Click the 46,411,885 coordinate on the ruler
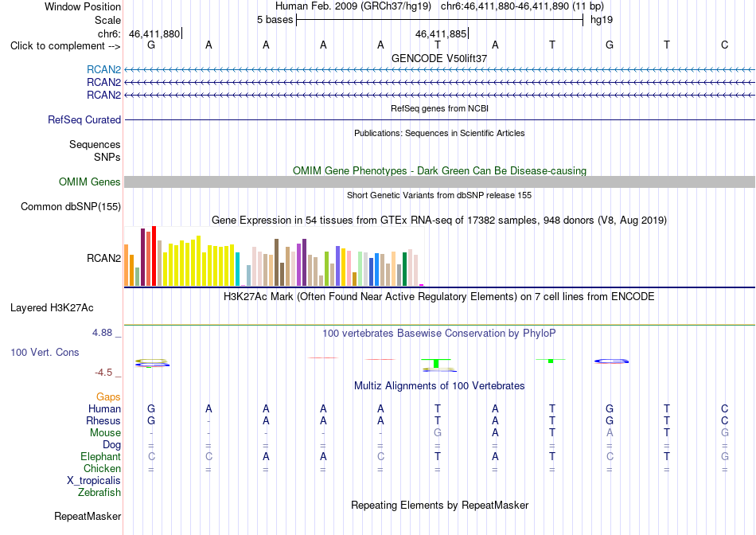 tap(441, 33)
